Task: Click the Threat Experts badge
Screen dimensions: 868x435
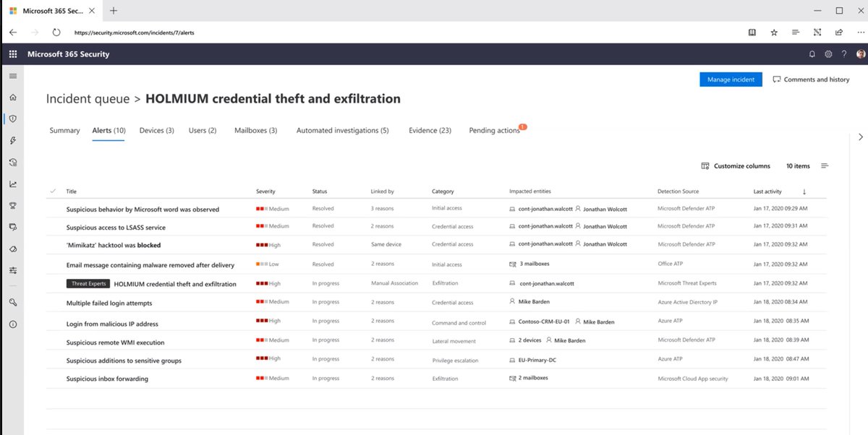Action: [88, 284]
